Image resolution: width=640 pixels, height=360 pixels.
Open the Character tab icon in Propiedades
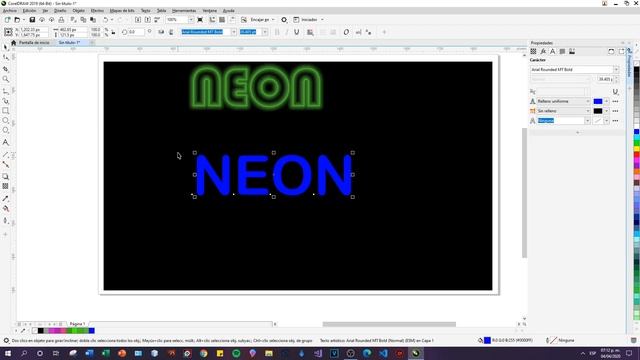click(553, 51)
